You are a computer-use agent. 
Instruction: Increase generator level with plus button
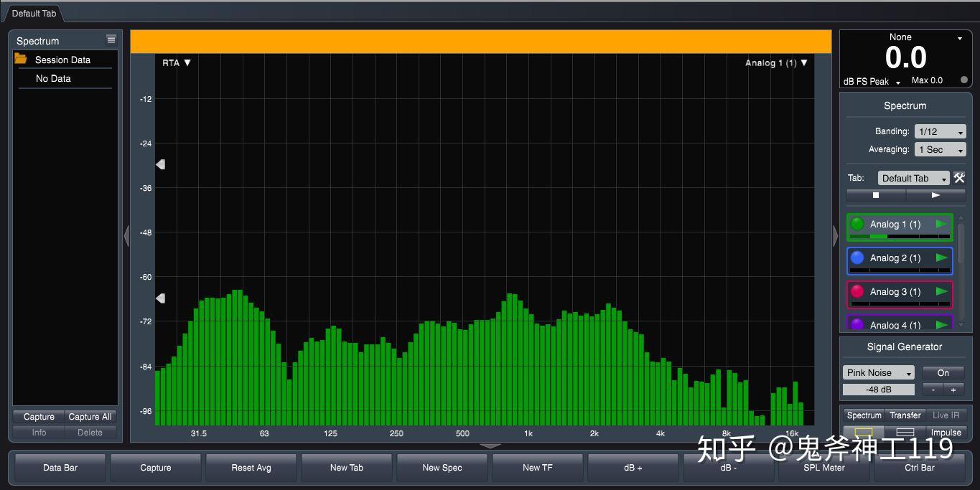[954, 390]
